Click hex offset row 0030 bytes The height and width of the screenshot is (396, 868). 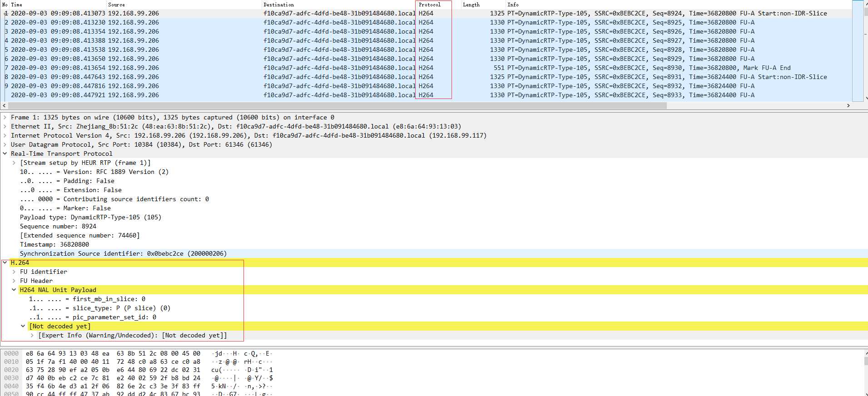(113, 378)
